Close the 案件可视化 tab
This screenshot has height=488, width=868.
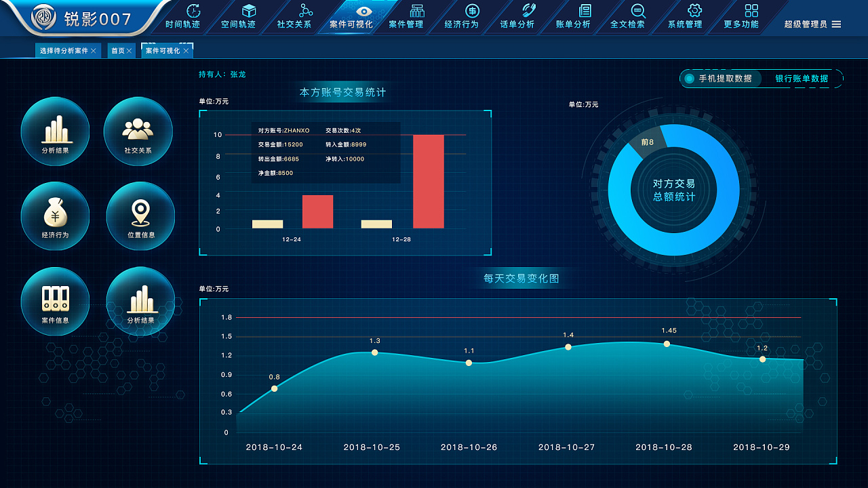186,51
